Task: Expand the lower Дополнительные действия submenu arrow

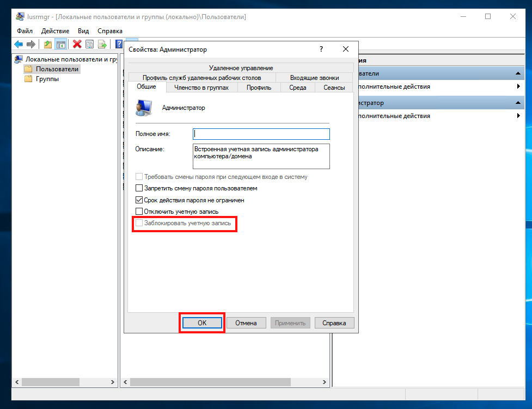Action: coord(519,116)
